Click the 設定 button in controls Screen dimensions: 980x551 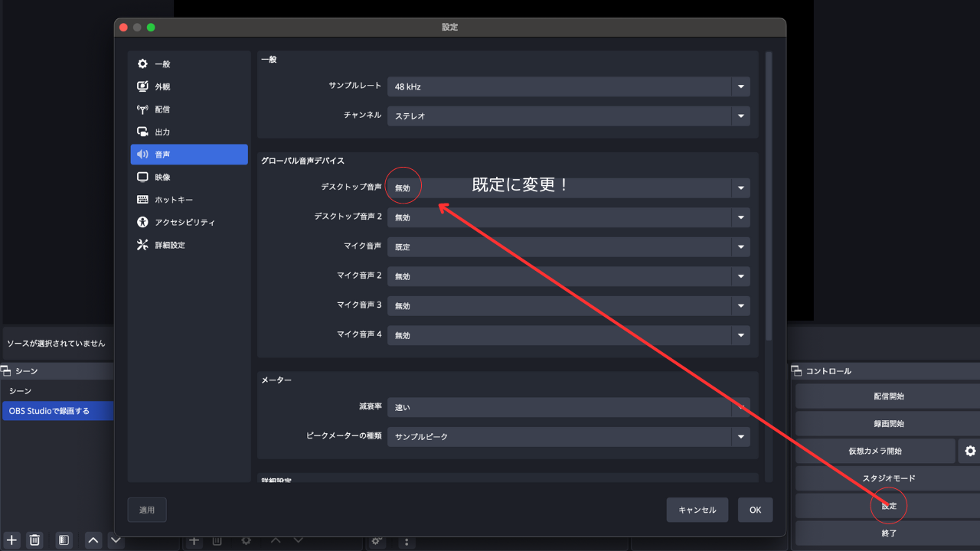[x=888, y=506]
